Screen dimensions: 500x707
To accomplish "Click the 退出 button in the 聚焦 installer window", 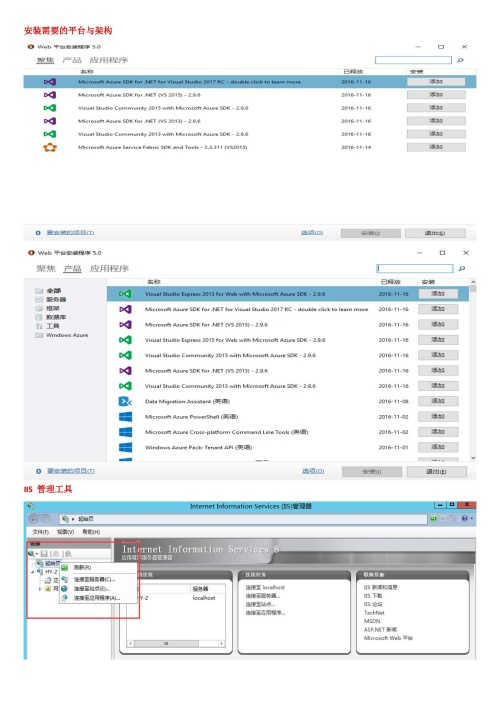I will pos(435,233).
